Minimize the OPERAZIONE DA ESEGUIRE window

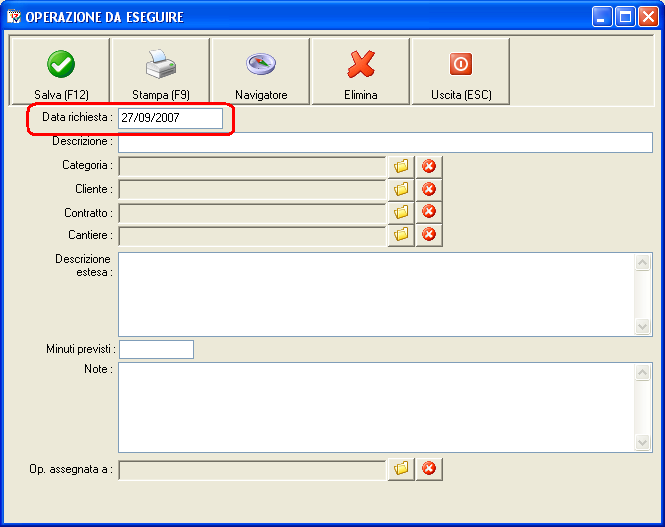[x=602, y=17]
